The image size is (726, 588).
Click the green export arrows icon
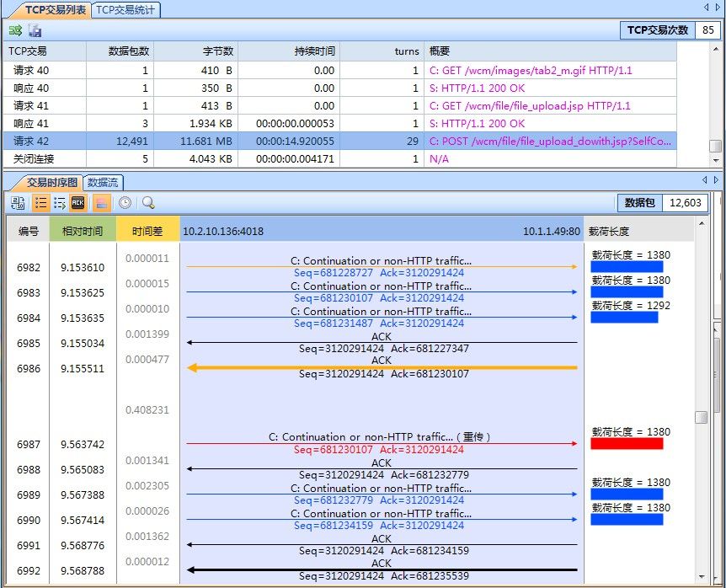(15, 31)
